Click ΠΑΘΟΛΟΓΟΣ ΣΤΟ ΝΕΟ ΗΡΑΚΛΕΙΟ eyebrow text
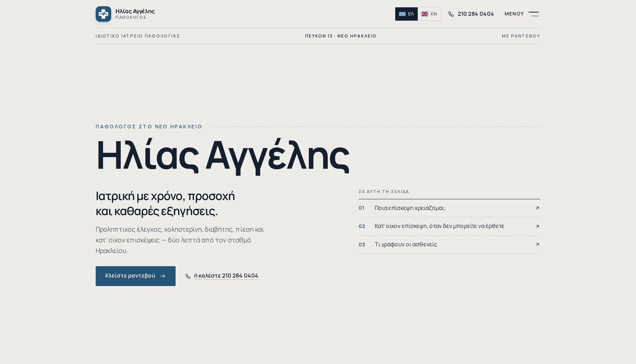The height and width of the screenshot is (364, 636). [x=149, y=126]
